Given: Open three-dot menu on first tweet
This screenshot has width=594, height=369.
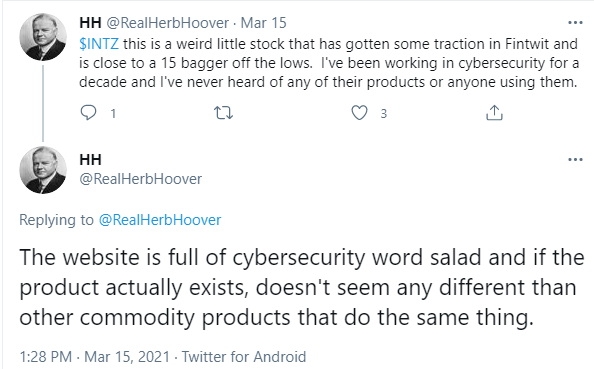Looking at the screenshot, I should pyautogui.click(x=575, y=23).
